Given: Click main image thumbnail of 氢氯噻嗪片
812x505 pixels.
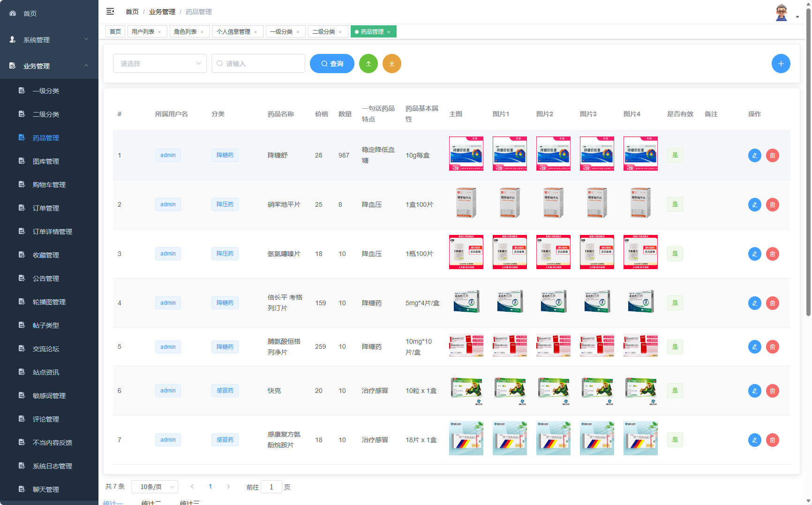Looking at the screenshot, I should pyautogui.click(x=466, y=252).
